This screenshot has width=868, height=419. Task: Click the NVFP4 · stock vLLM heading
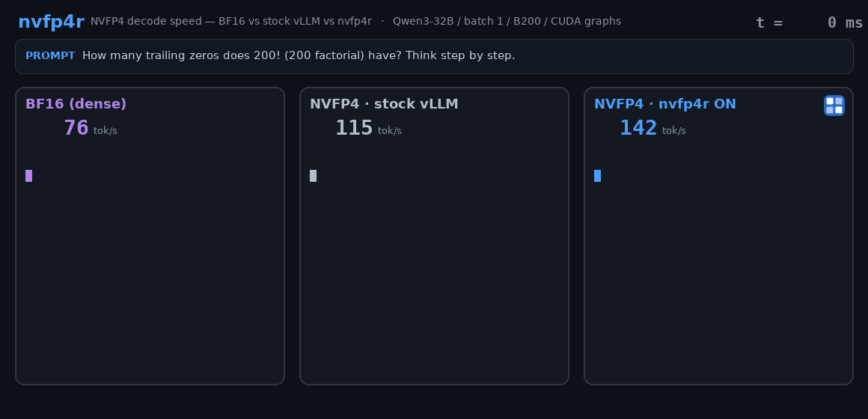[x=384, y=104]
